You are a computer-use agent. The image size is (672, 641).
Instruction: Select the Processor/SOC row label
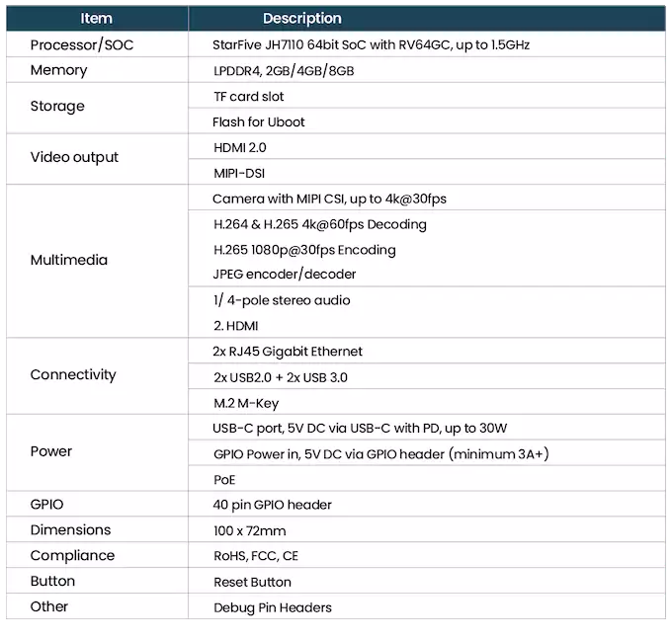point(82,45)
